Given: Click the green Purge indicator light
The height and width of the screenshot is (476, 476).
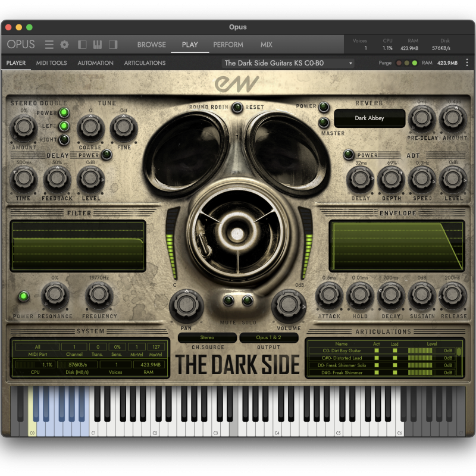Looking at the screenshot, I should click(415, 63).
